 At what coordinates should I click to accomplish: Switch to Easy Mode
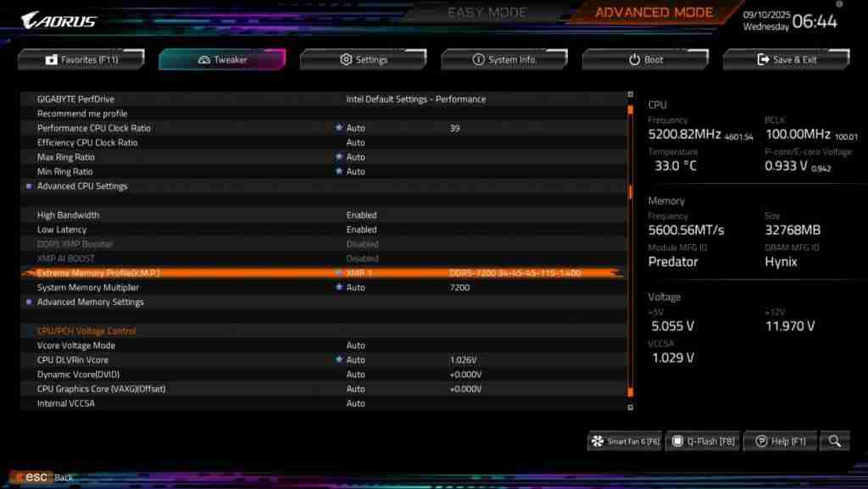487,12
